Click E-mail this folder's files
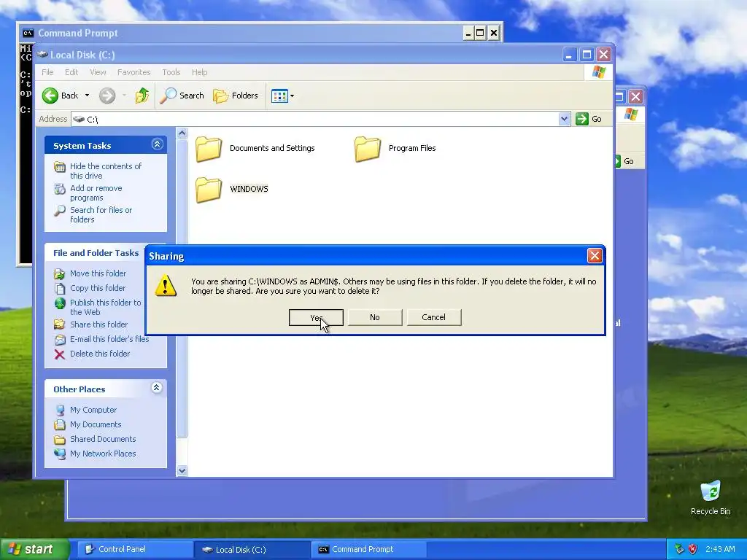This screenshot has height=560, width=747. pyautogui.click(x=109, y=339)
